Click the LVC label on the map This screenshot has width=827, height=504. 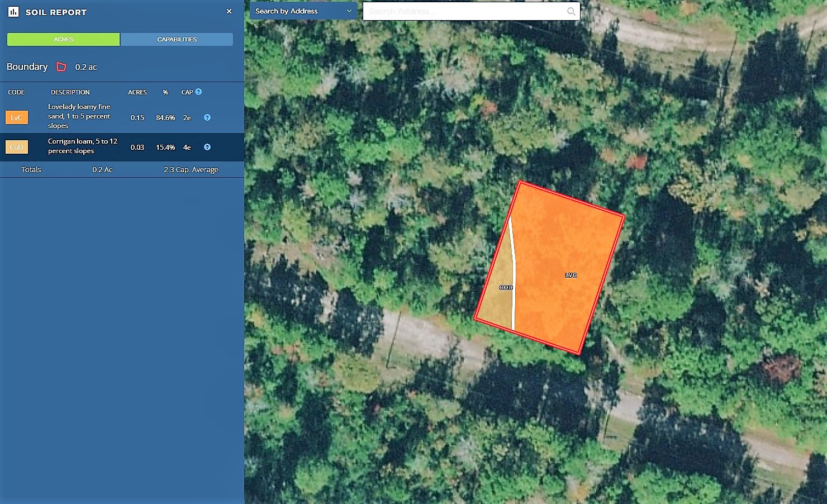click(x=571, y=275)
